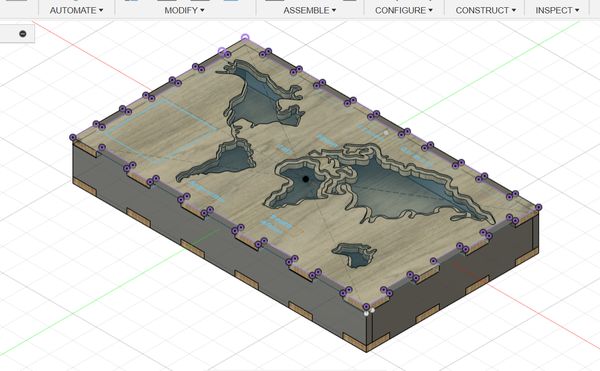The height and width of the screenshot is (371, 600).
Task: Select the purple joint marker at the lid's rightmost corner
Action: point(538,207)
